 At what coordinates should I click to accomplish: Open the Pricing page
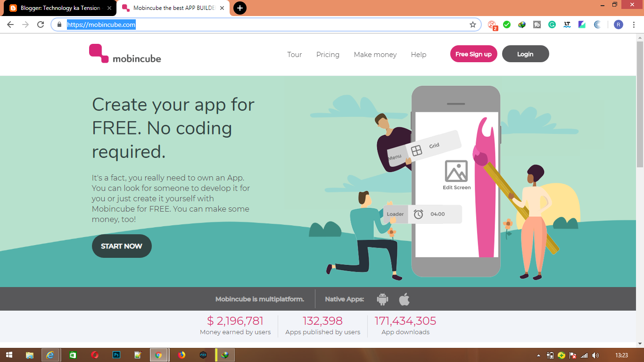pyautogui.click(x=328, y=55)
